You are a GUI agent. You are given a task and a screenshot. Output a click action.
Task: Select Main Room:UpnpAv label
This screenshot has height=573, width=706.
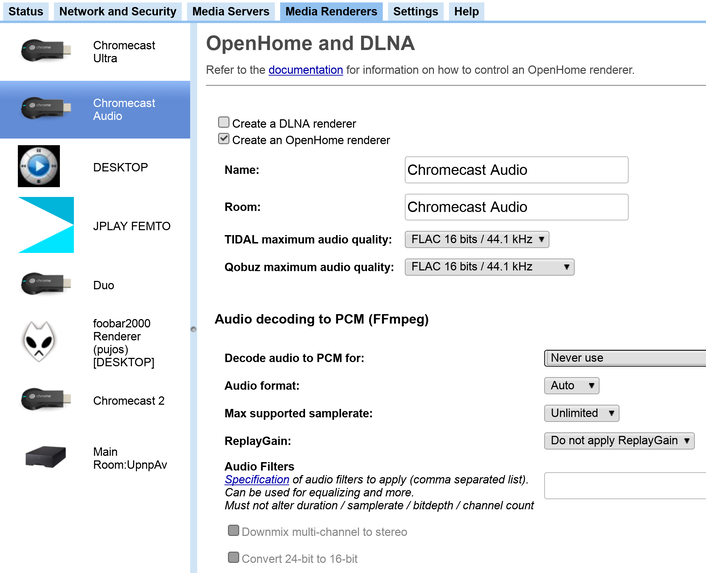click(x=130, y=458)
